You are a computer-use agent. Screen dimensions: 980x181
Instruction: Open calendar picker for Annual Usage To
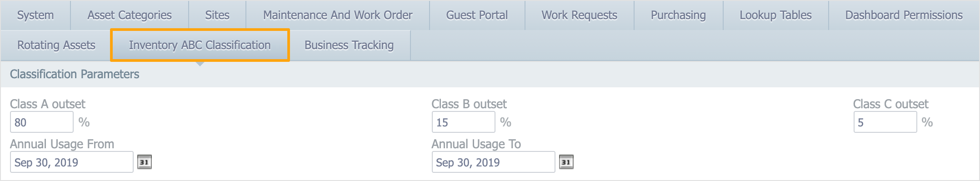[566, 162]
